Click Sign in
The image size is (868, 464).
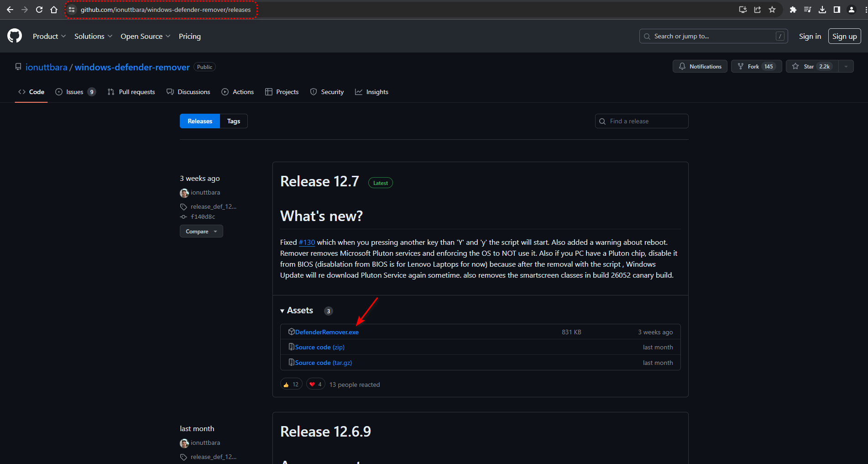pos(810,36)
